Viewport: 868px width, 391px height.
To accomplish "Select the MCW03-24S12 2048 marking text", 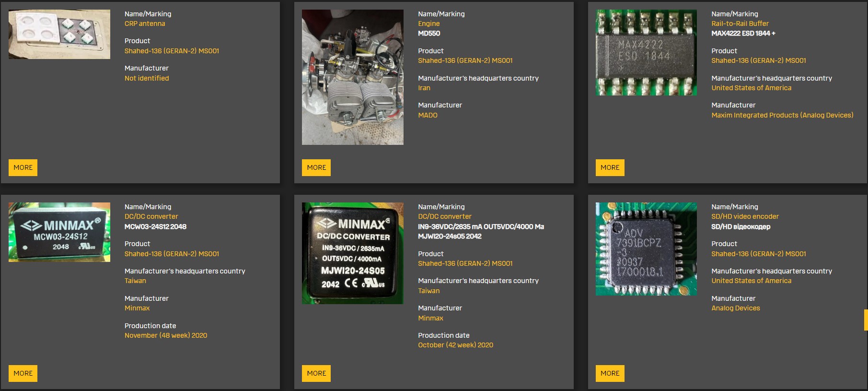I will pyautogui.click(x=155, y=226).
